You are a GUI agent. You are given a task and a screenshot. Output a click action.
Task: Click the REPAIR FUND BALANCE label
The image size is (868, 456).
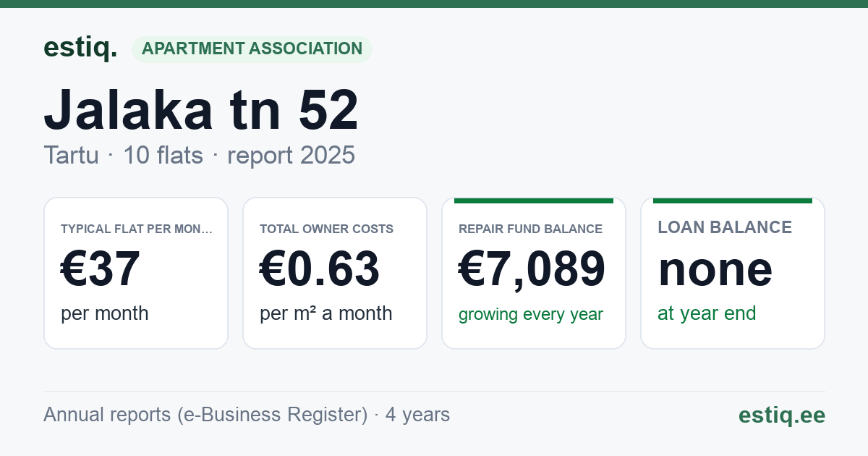pos(530,229)
